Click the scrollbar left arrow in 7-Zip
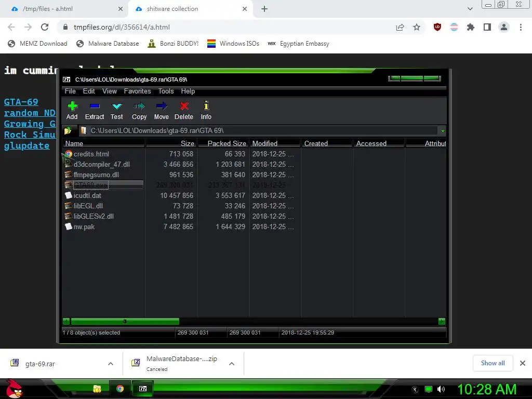Viewport: 532px width, 399px height. (x=66, y=321)
